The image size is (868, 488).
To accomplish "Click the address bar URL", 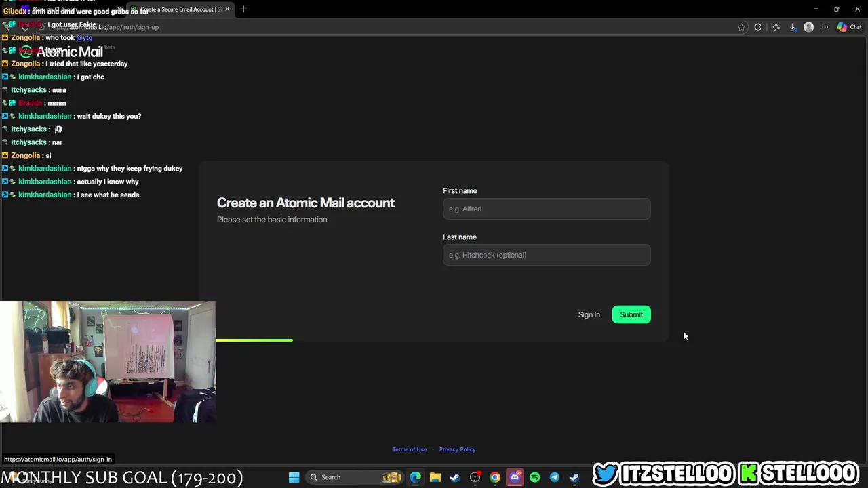I will [105, 27].
